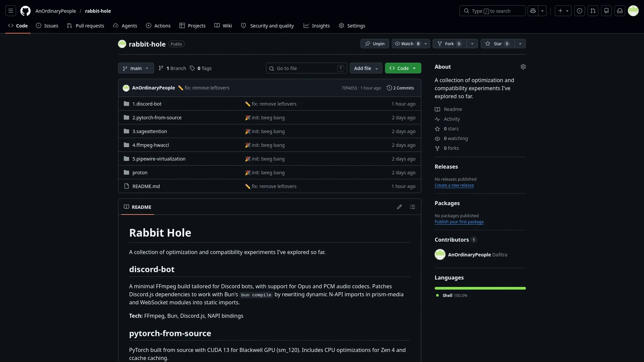644x362 pixels.
Task: Open the Copilot chat icon
Action: tap(533, 11)
